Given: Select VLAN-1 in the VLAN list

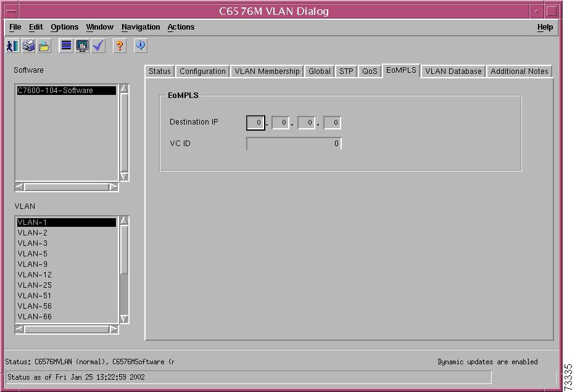Looking at the screenshot, I should (67, 223).
